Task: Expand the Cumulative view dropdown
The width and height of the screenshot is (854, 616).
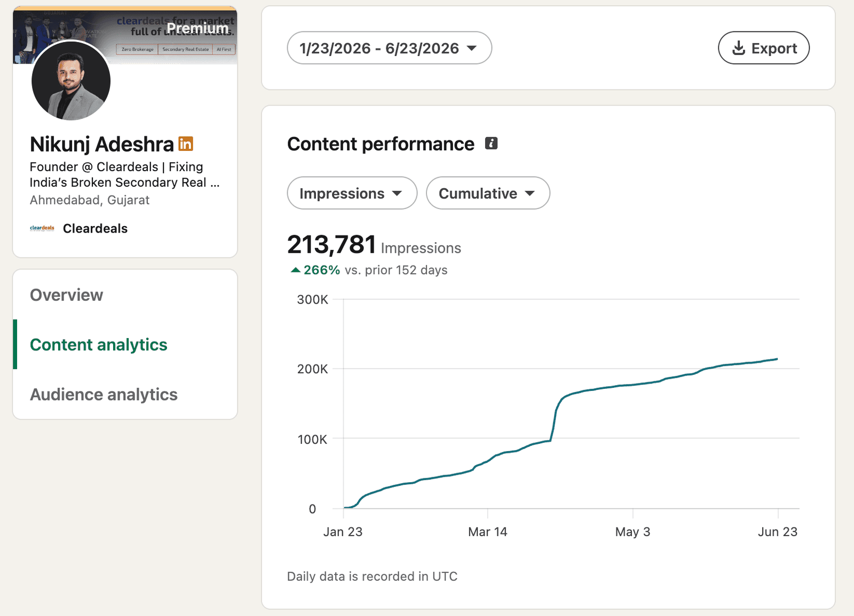Action: click(x=488, y=193)
